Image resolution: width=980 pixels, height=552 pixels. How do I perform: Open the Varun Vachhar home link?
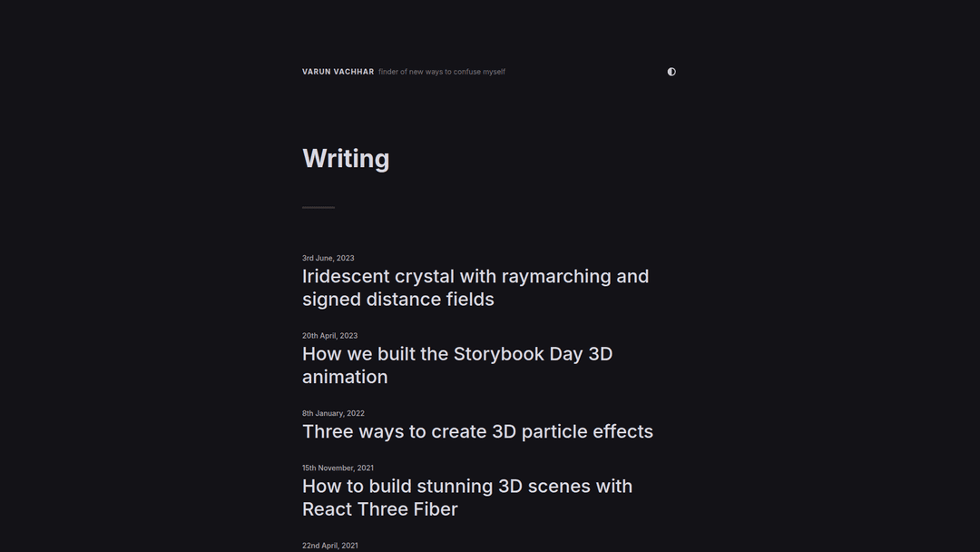click(338, 72)
